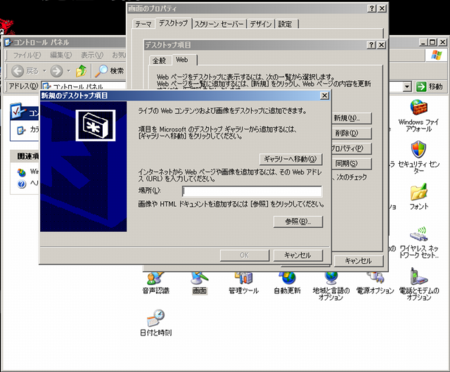Expand the address bar dropdown
This screenshot has width=450, height=372.
click(407, 87)
